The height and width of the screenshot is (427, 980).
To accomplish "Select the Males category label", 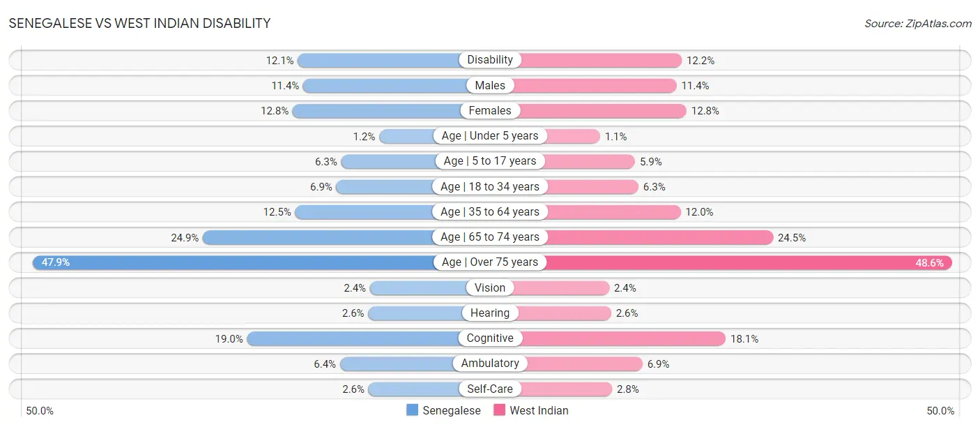I will (x=490, y=85).
